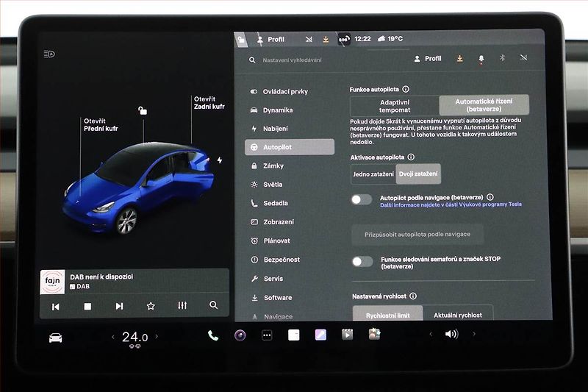Click the 19°C weather indicator

[x=390, y=39]
